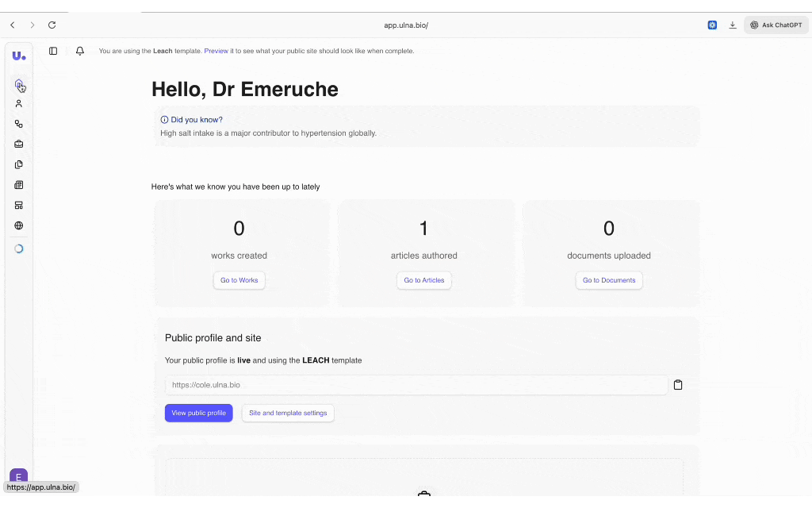Click the notification bell icon
The image size is (812, 508).
pyautogui.click(x=79, y=51)
